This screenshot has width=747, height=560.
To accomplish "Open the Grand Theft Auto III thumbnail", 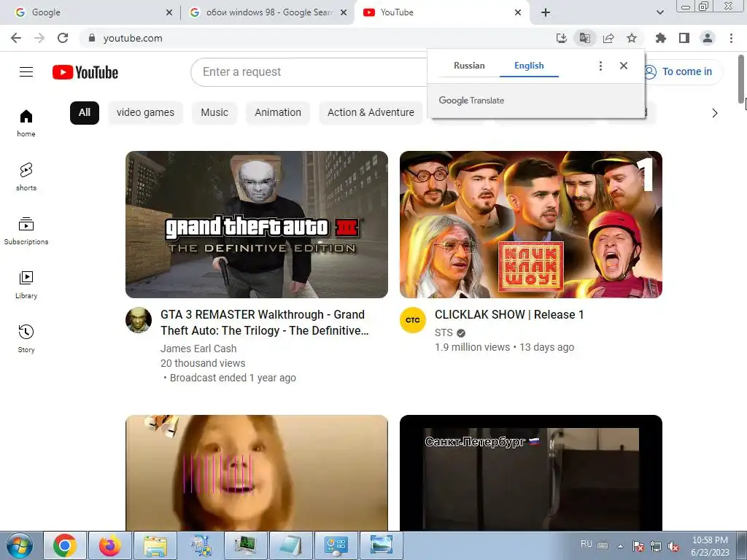I will pos(257,225).
